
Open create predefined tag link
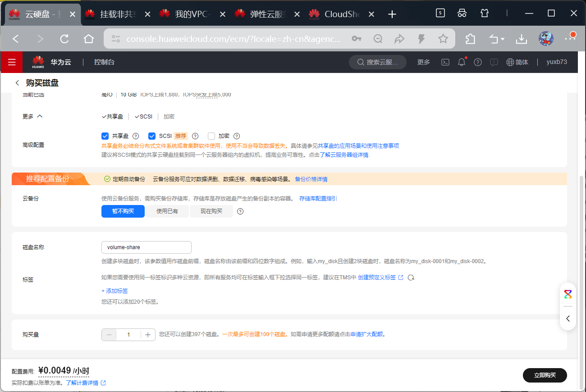380,278
